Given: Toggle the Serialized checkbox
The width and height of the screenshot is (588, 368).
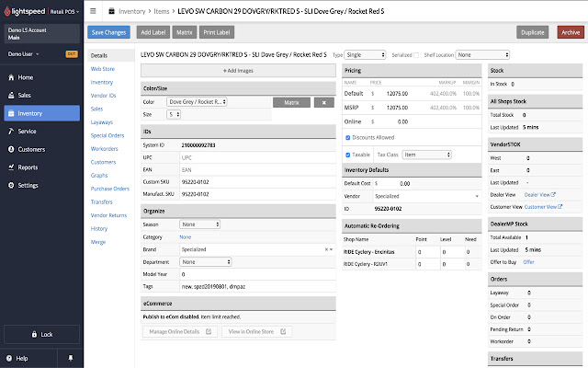Looking at the screenshot, I should (x=416, y=55).
